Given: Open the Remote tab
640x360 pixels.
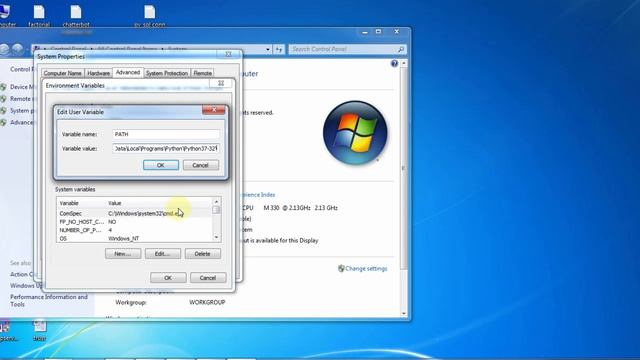Looking at the screenshot, I should (202, 73).
